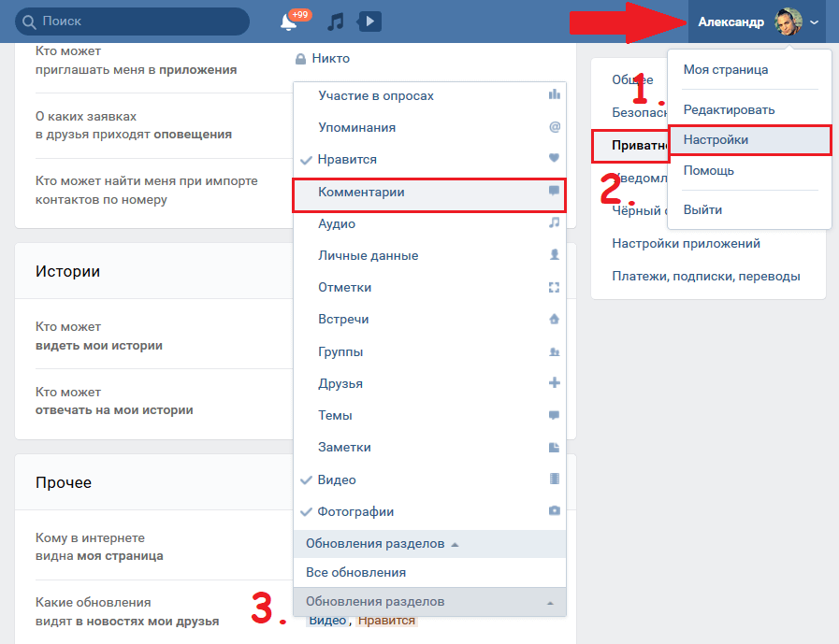Open Платежи, подписки, переводы tab
Viewport: 839px width, 644px height.
(x=706, y=277)
